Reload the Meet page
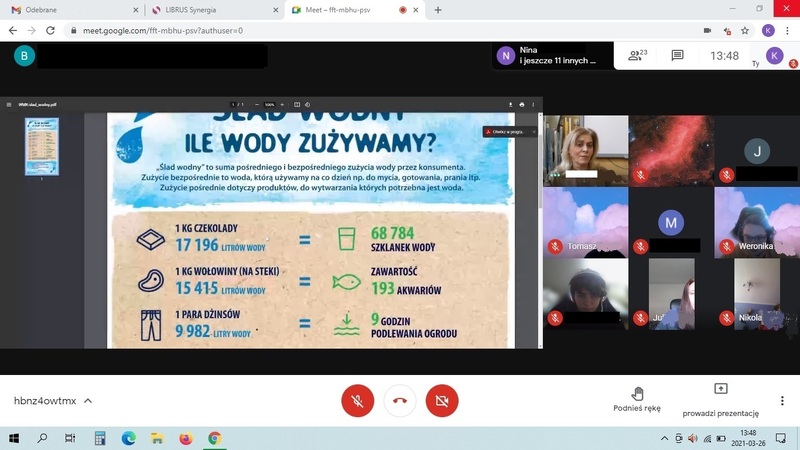Image resolution: width=800 pixels, height=450 pixels. pyautogui.click(x=50, y=30)
